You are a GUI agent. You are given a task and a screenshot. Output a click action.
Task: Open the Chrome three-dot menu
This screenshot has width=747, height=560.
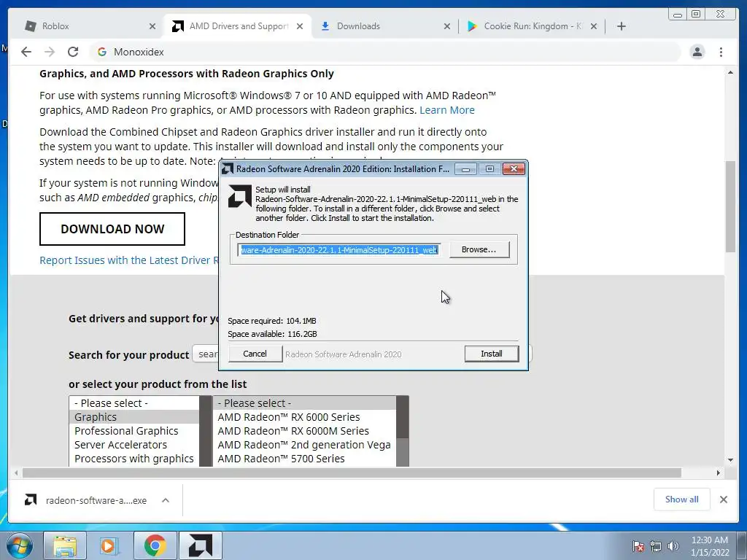click(721, 52)
